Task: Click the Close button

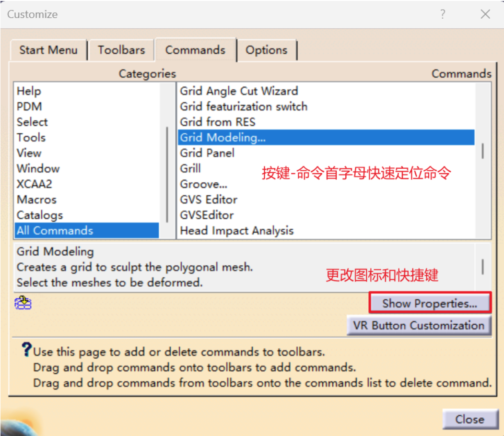Action: (470, 419)
